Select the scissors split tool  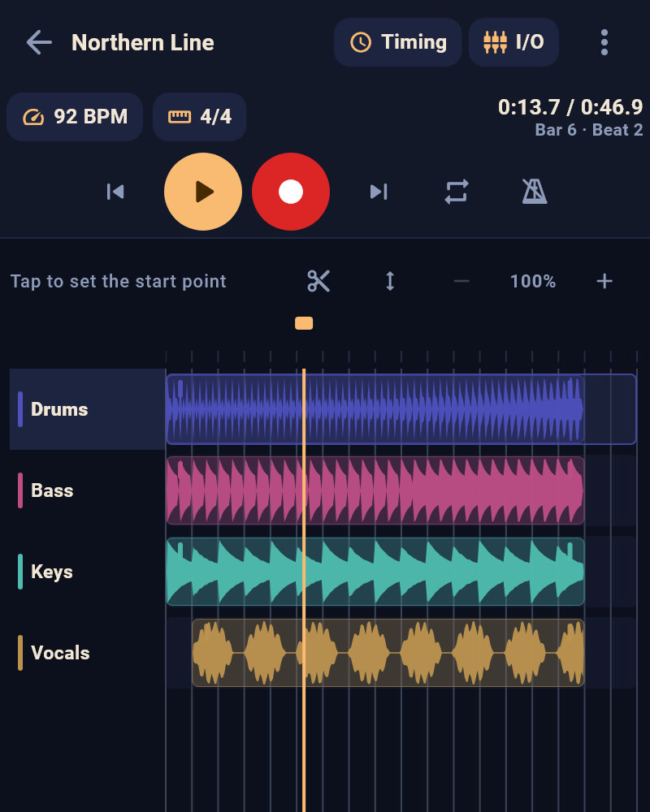[x=318, y=281]
